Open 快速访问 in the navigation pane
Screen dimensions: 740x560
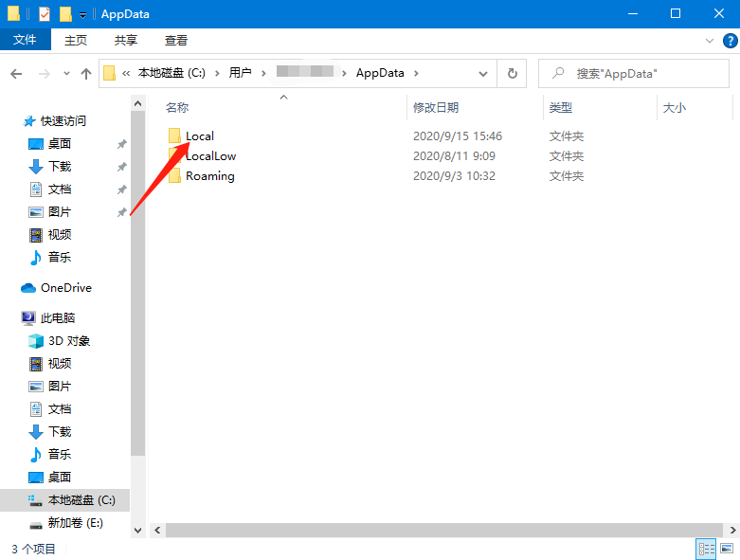click(63, 120)
